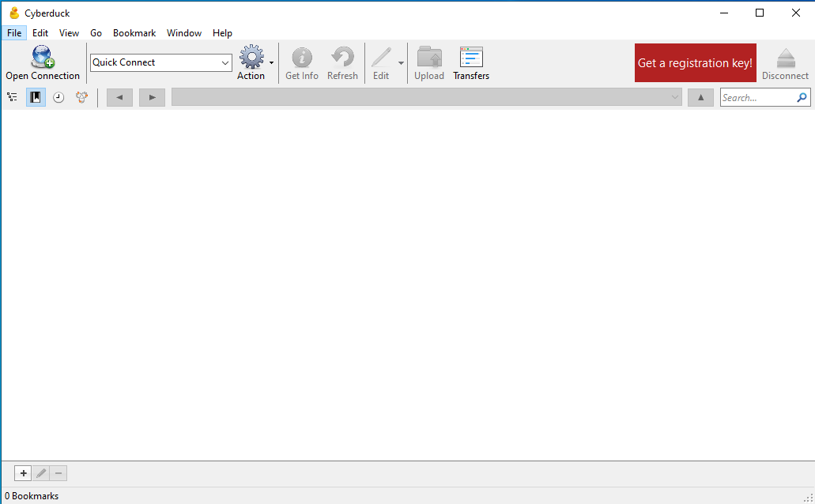Show the connection History view
Image resolution: width=815 pixels, height=504 pixels.
[58, 97]
